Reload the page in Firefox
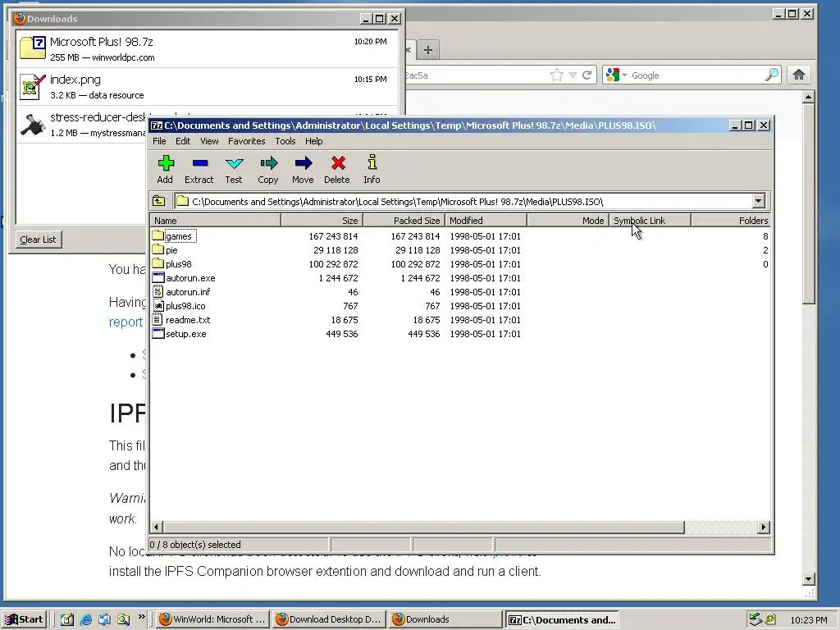840x630 pixels. (x=587, y=75)
